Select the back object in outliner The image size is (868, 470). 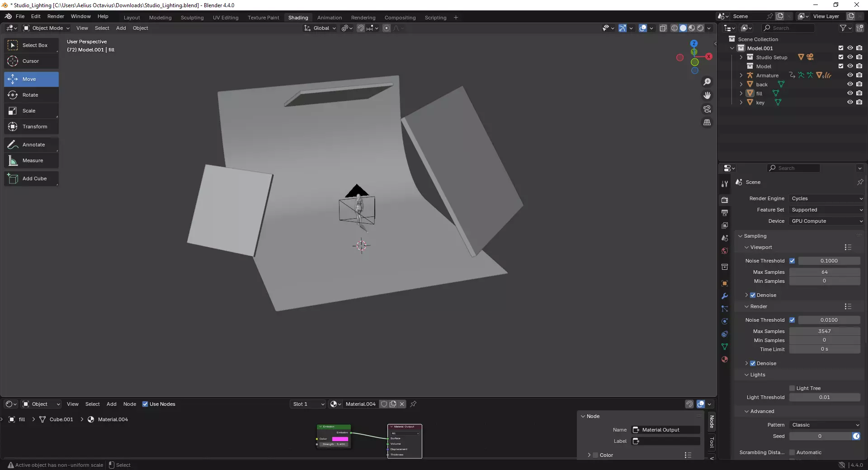(762, 85)
